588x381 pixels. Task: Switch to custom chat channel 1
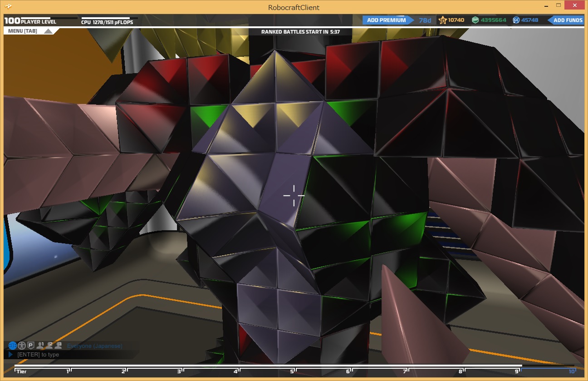(40, 346)
